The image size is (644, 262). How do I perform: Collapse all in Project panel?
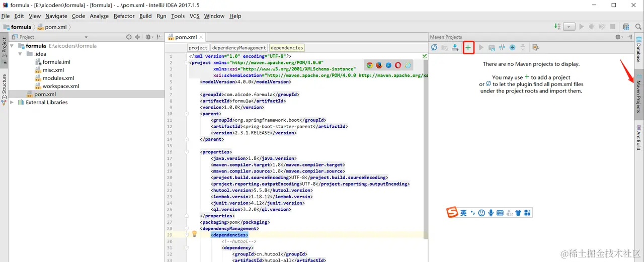tap(137, 37)
